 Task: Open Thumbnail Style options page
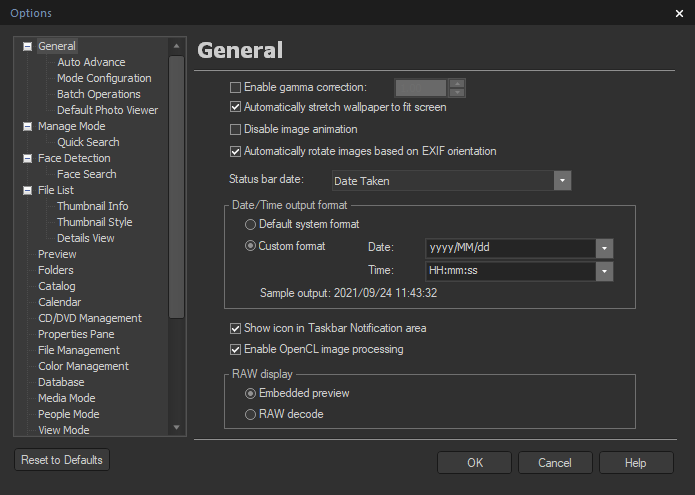point(95,222)
